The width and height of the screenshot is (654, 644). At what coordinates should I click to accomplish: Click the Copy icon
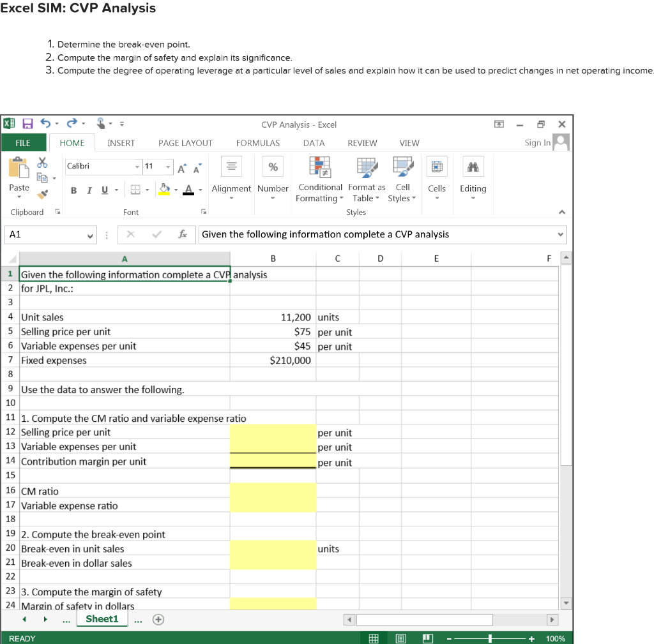point(42,177)
